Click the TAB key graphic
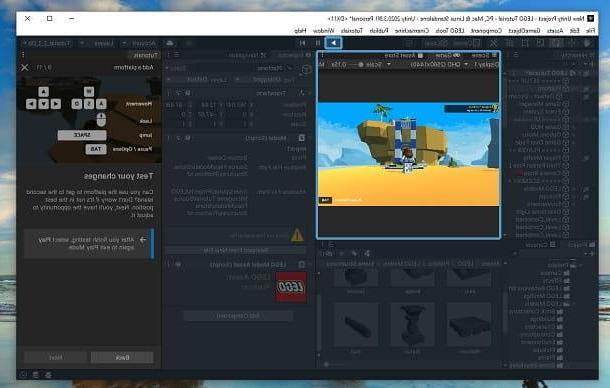This screenshot has width=610, height=388. (x=96, y=149)
